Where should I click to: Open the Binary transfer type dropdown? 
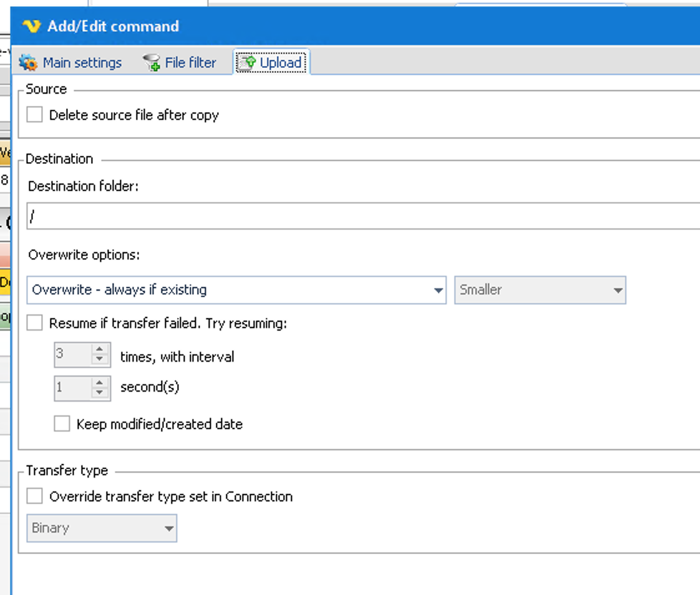coord(168,528)
